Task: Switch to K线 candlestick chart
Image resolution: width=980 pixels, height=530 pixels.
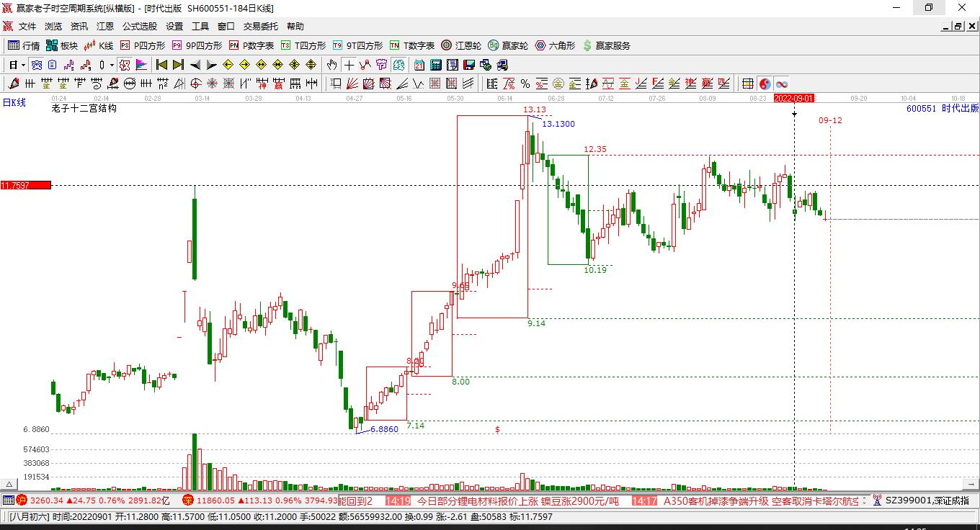Action: coord(99,45)
